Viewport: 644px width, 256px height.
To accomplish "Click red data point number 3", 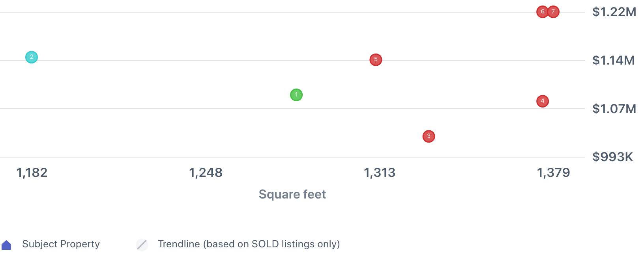I will point(429,136).
